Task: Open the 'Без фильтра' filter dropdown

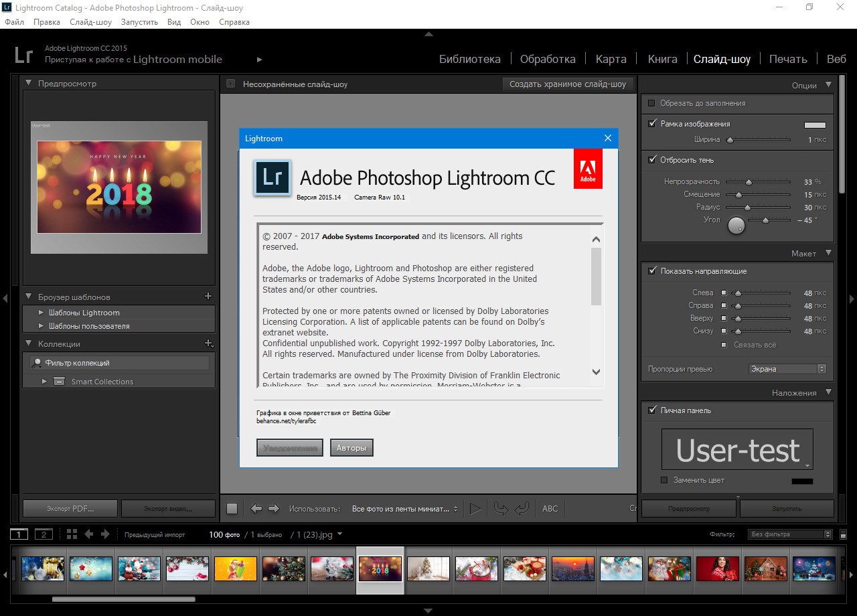Action: (x=790, y=534)
